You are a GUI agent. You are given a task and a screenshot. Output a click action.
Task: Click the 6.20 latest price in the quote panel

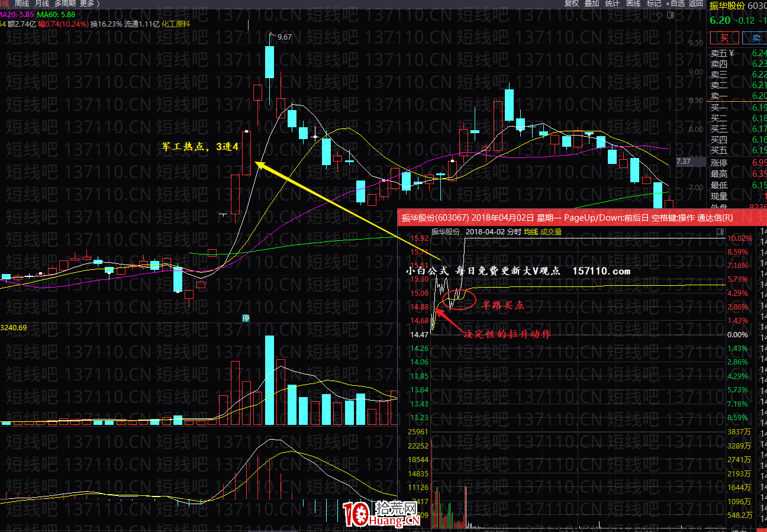click(720, 20)
